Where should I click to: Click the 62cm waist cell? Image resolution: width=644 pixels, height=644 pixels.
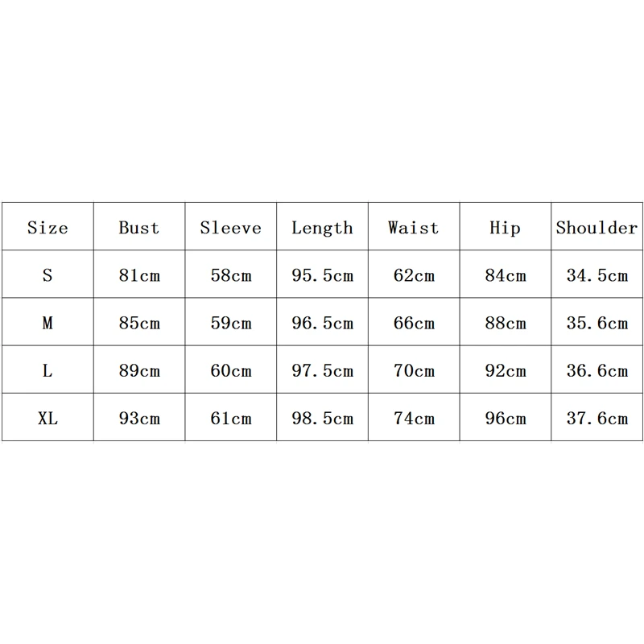coord(414,275)
